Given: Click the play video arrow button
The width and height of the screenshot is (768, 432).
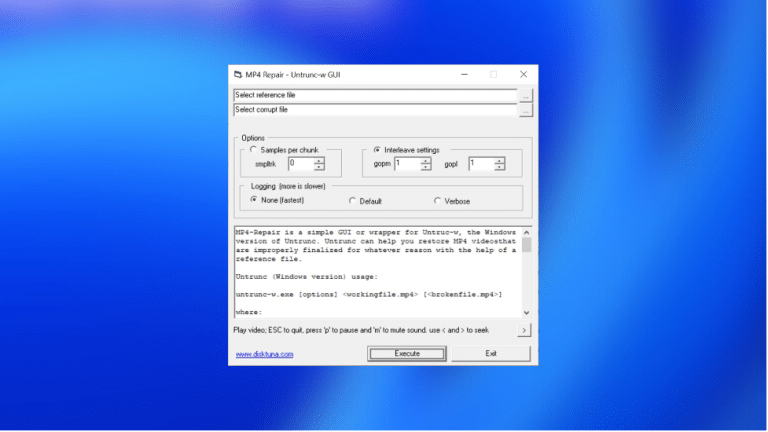Looking at the screenshot, I should point(524,330).
